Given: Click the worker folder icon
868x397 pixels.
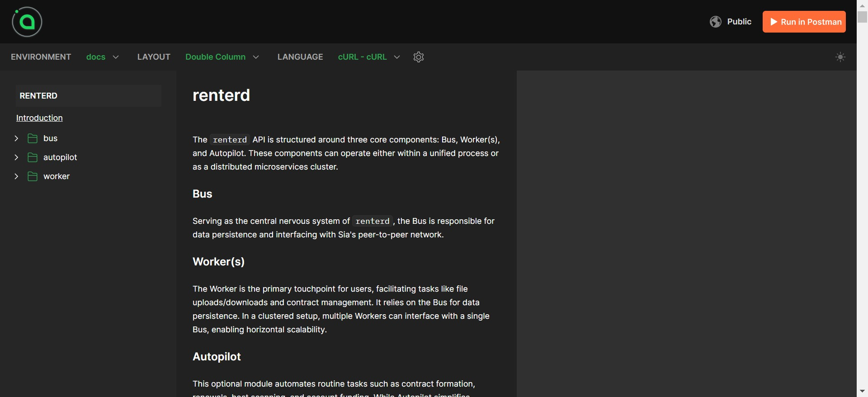Looking at the screenshot, I should pyautogui.click(x=33, y=176).
